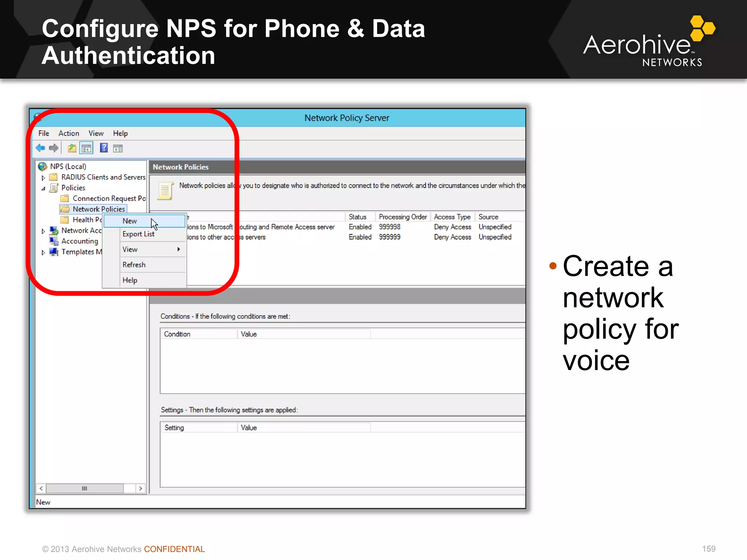
Task: Toggle the Show/Hide Action Pane icon
Action: (x=118, y=148)
